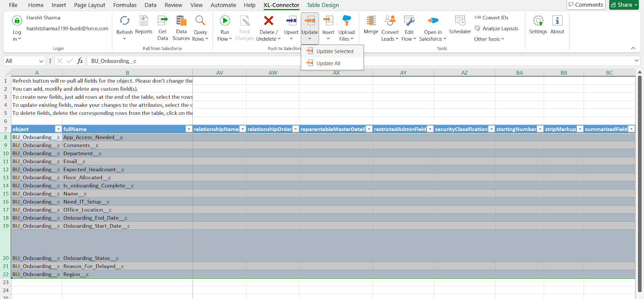Select cell Office_Location__c

pos(127,210)
